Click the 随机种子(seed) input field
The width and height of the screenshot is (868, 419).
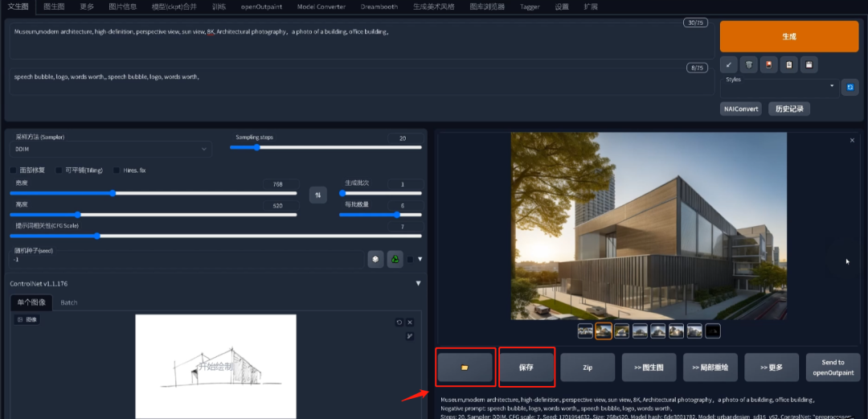(x=186, y=259)
